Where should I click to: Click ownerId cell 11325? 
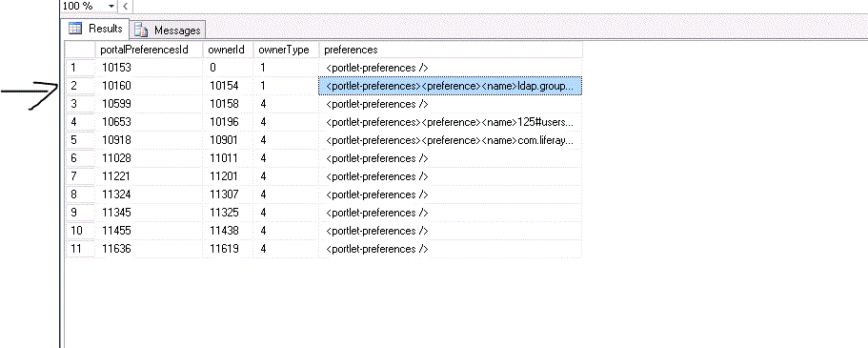pos(229,213)
